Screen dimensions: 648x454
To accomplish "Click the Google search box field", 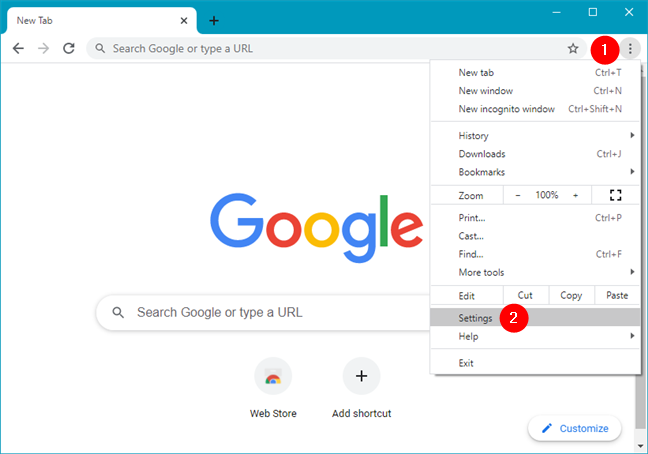I will tap(264, 312).
